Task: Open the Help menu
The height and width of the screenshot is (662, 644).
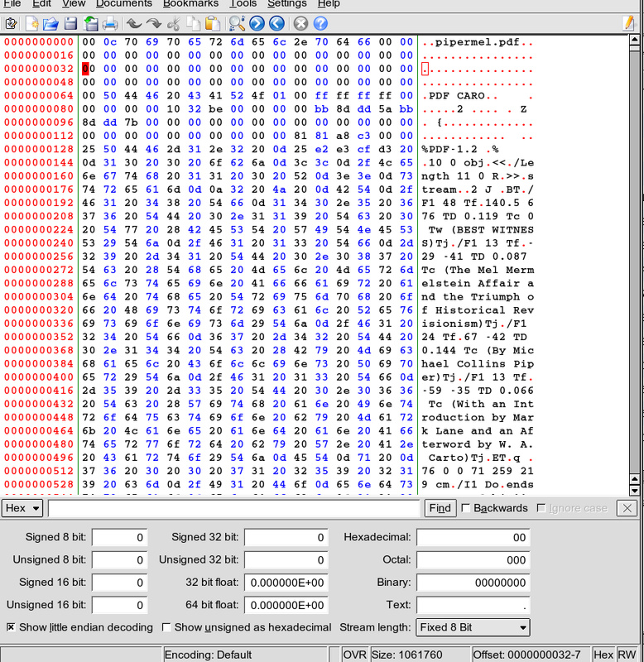Action: point(329,3)
